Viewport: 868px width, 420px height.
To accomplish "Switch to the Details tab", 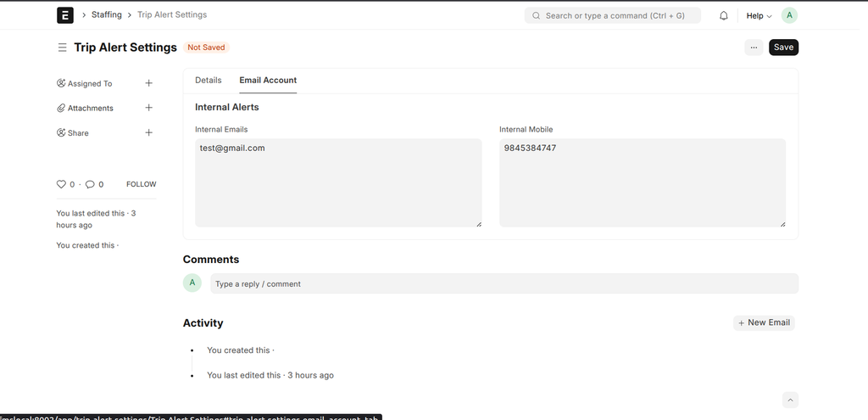I will click(x=208, y=80).
